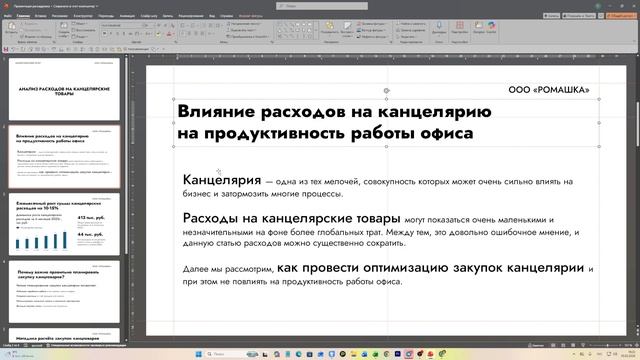
Task: Click Replace (Заменить) in Editing group
Action: click(411, 30)
